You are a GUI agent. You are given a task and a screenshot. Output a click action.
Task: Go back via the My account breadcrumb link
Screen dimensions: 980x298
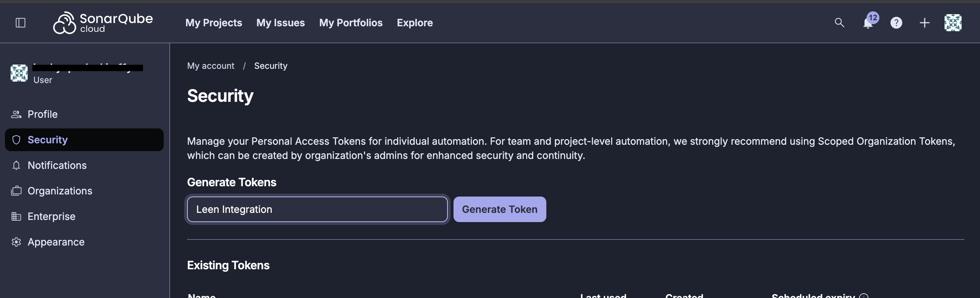pos(210,66)
